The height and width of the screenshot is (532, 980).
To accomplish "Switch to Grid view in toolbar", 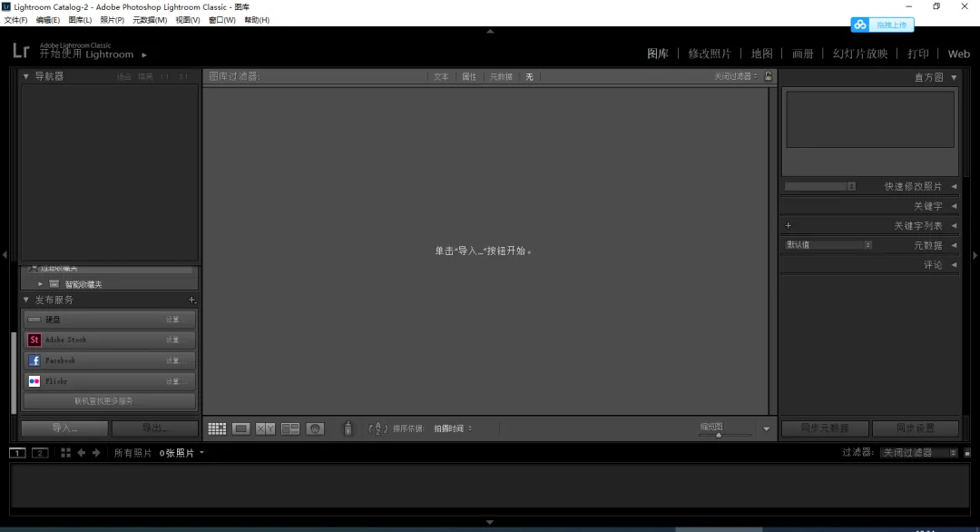I will (x=217, y=429).
